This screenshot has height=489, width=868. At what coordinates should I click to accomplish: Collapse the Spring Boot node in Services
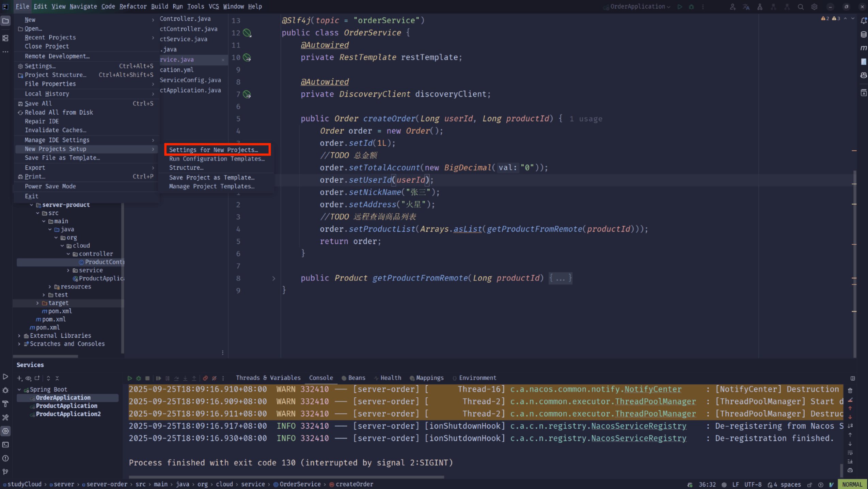pos(19,389)
